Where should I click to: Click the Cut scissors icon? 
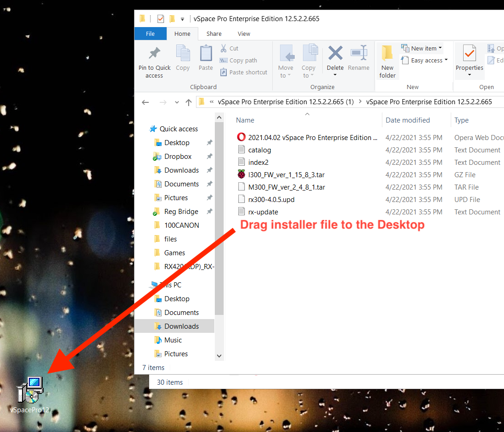(x=224, y=48)
